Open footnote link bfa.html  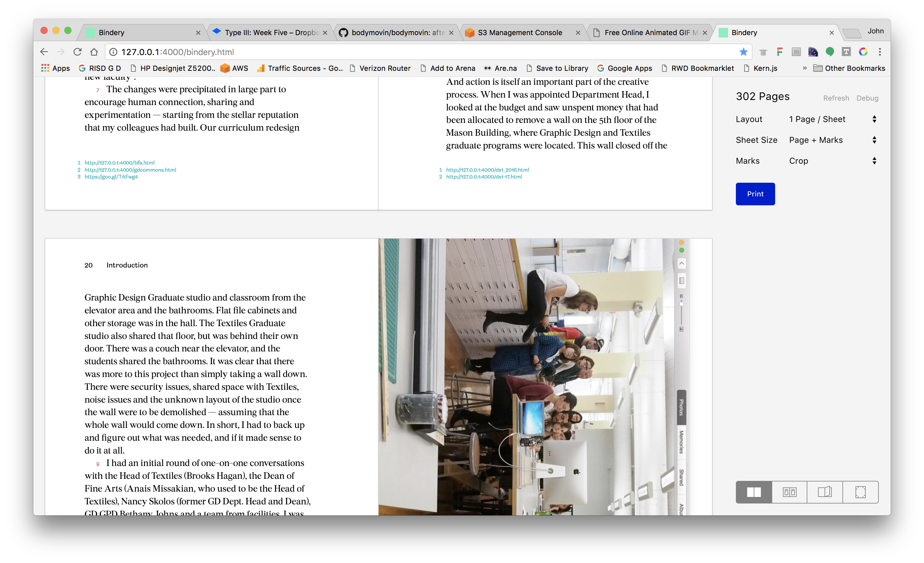pos(119,163)
